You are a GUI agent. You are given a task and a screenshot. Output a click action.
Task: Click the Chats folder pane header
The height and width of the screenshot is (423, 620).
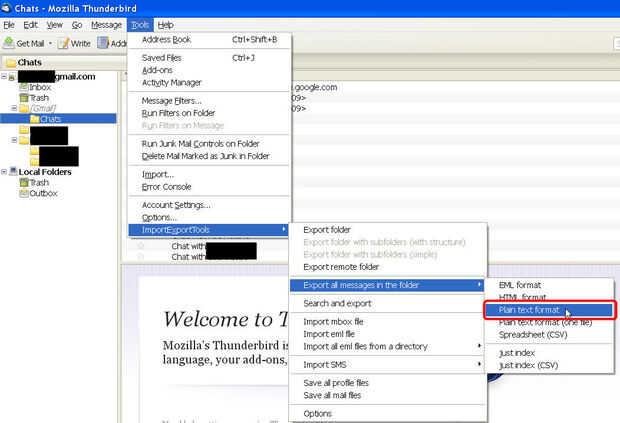coord(63,62)
